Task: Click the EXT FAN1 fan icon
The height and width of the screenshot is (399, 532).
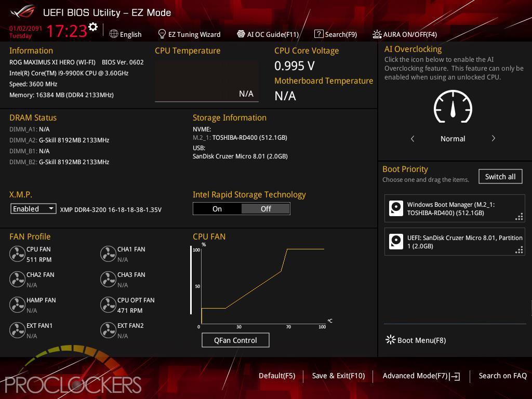Action: (x=17, y=330)
